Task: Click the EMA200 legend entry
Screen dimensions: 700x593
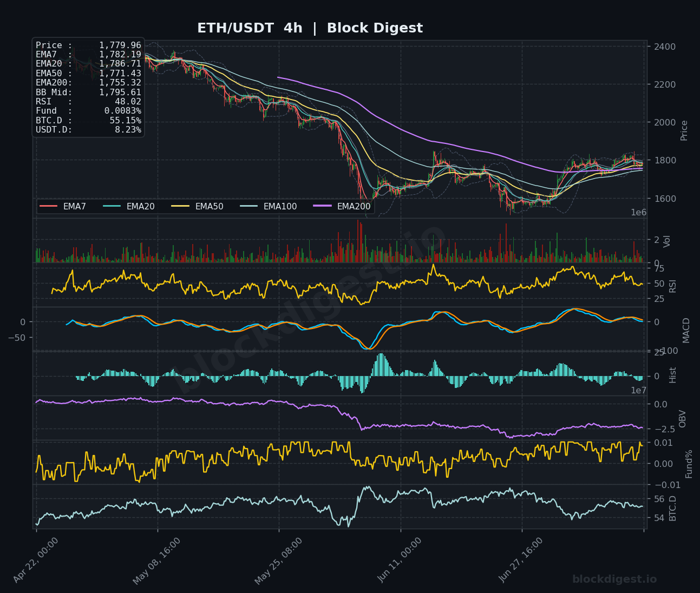Action: click(x=342, y=206)
